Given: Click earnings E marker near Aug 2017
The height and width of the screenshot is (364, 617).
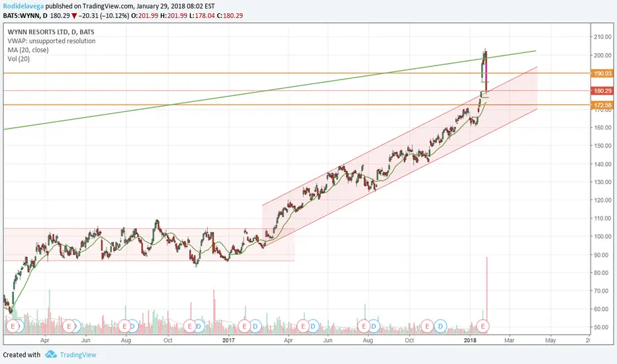Looking at the screenshot, I should (363, 326).
